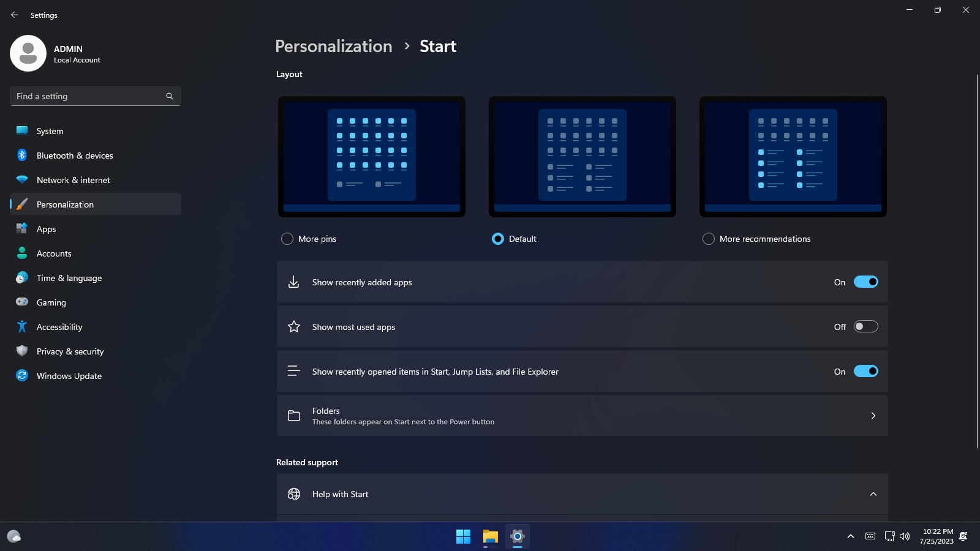980x551 pixels.
Task: Select the More recommendations radio button
Action: click(709, 239)
